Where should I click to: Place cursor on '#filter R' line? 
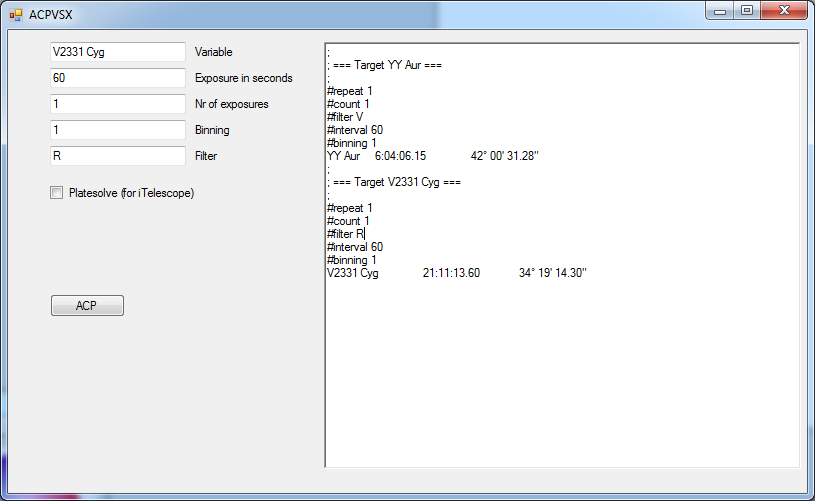[346, 234]
